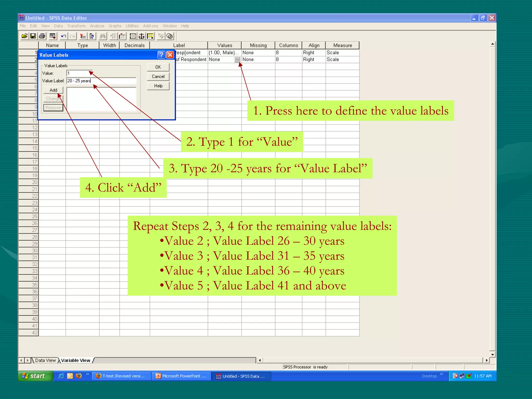Switch to the Data View tab

pos(45,360)
